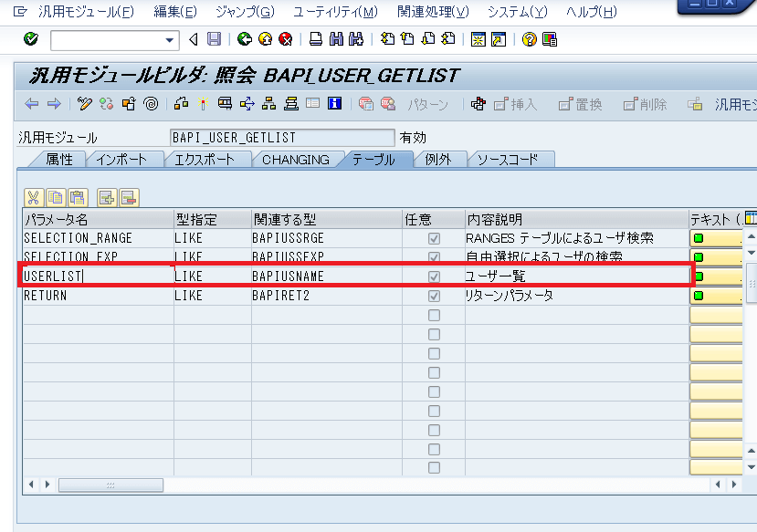Open Help via the question mark icon
757x532 pixels.
pyautogui.click(x=529, y=39)
